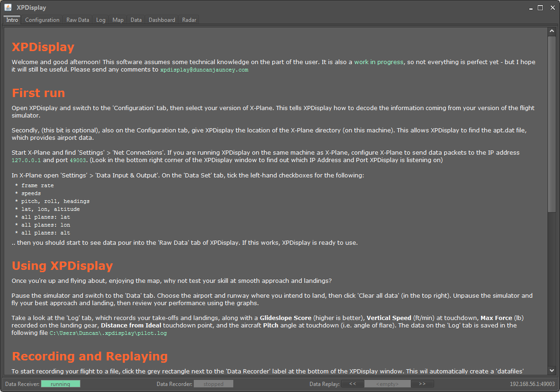The image size is (560, 392).
Task: Select the Log tab
Action: click(101, 20)
